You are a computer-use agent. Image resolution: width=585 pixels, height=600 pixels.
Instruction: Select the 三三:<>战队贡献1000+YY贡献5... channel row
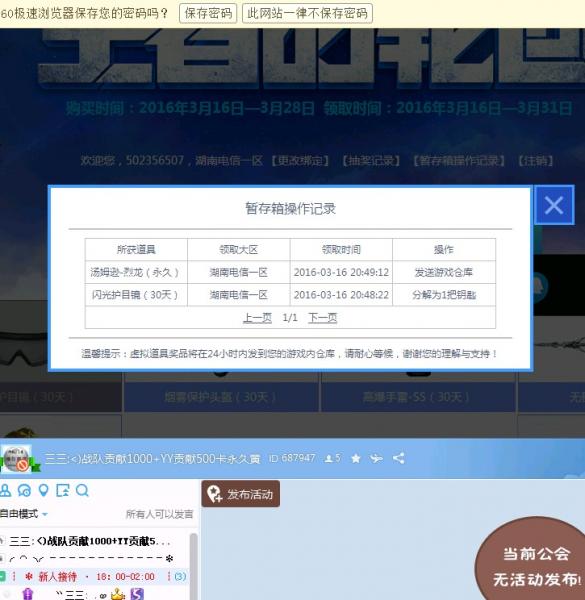(90, 541)
